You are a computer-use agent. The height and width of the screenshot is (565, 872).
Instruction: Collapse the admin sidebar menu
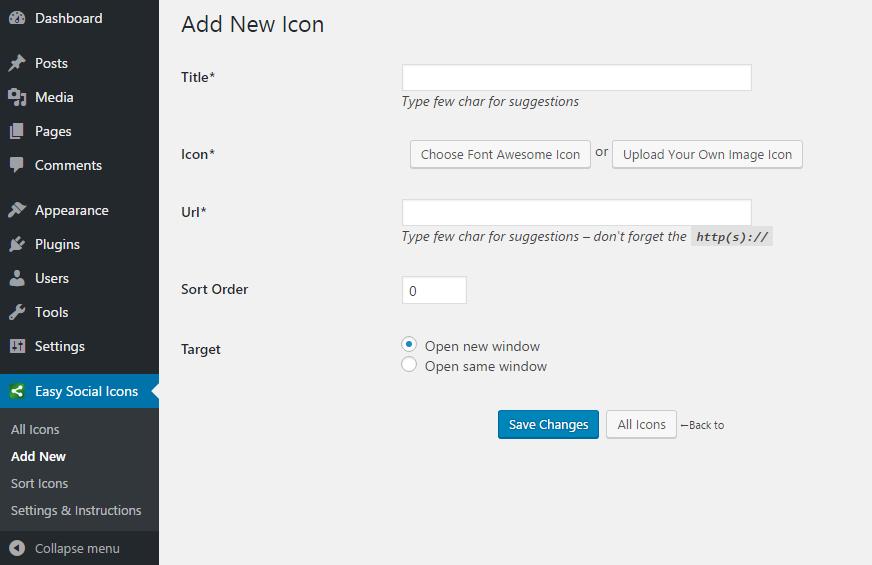pos(66,548)
